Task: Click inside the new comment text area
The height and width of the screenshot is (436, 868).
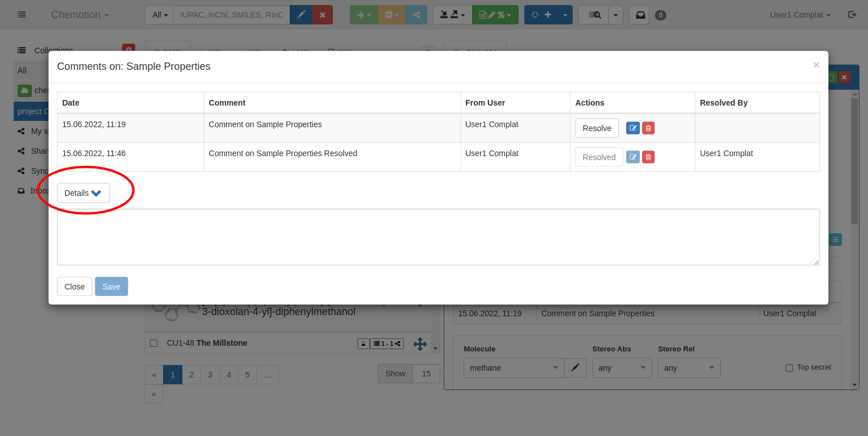Action: (x=438, y=237)
